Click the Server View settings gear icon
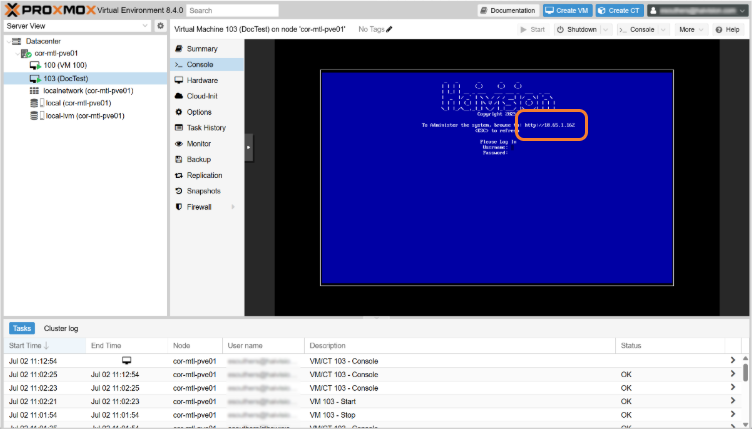 pos(160,25)
